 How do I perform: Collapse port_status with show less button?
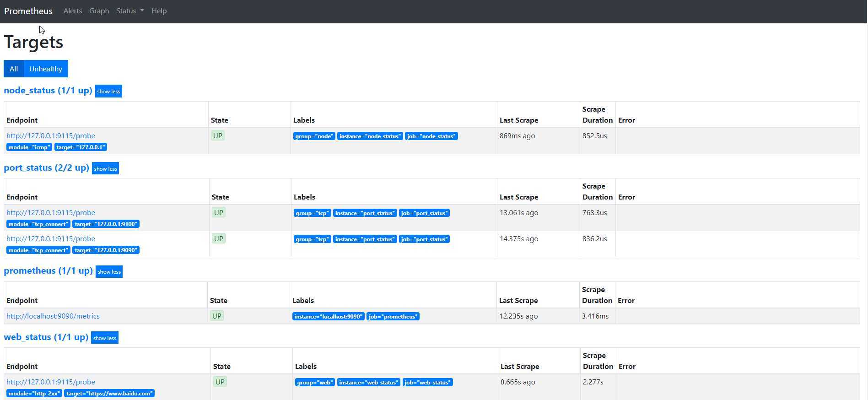click(x=105, y=168)
